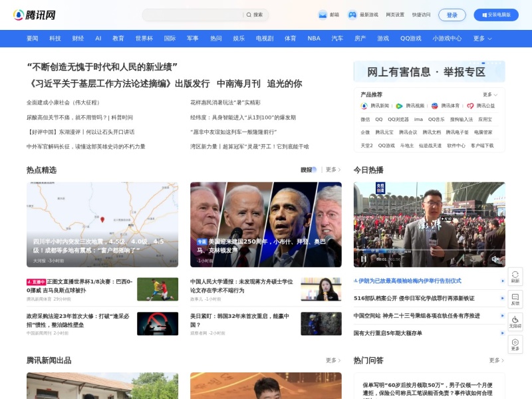Select 财经 in navigation bar
Viewport: 532px width, 399px height.
click(78, 39)
